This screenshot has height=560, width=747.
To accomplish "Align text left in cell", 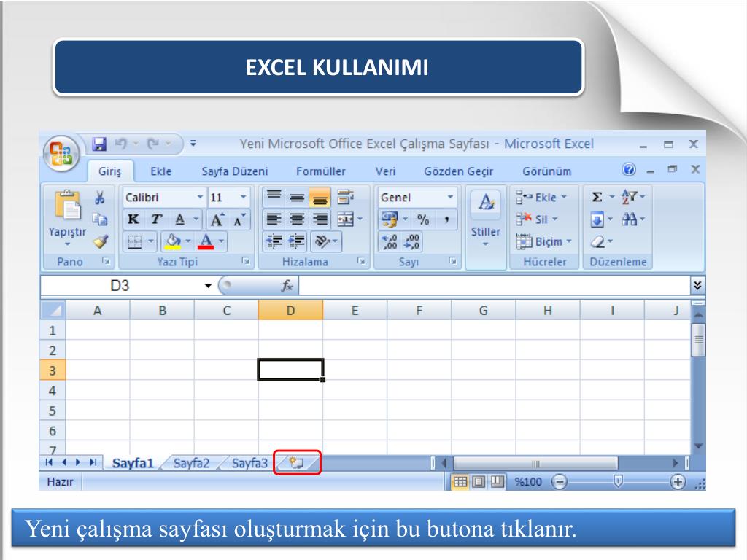I will click(274, 219).
